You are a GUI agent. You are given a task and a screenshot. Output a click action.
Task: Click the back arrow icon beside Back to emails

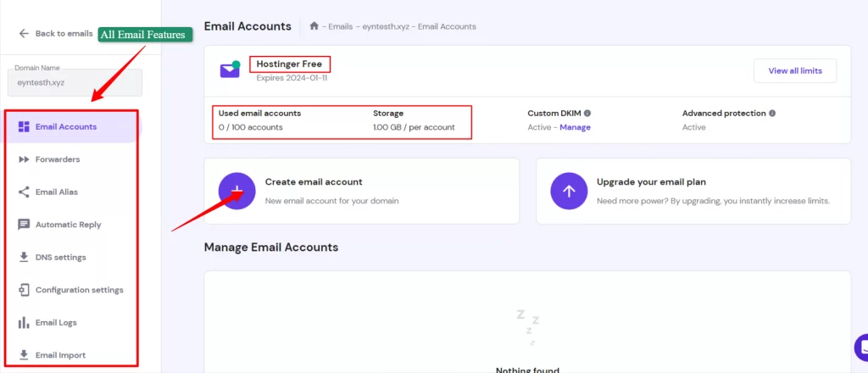pyautogui.click(x=24, y=33)
